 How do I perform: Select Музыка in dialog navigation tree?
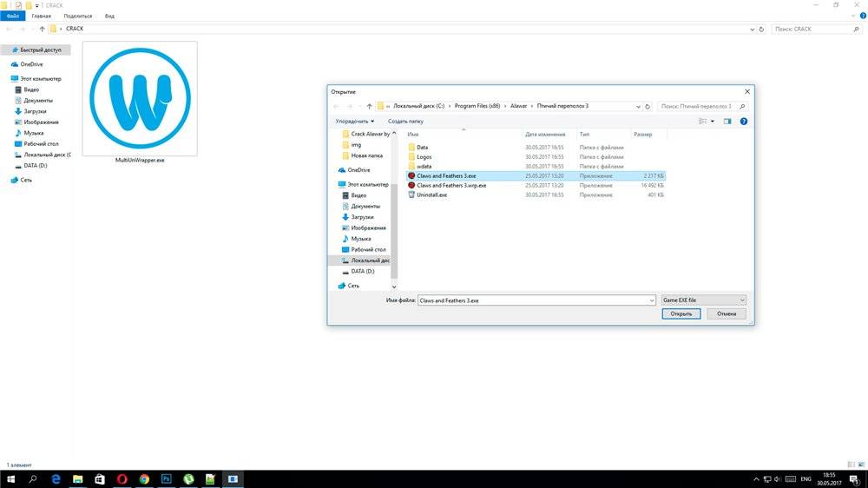tap(360, 239)
